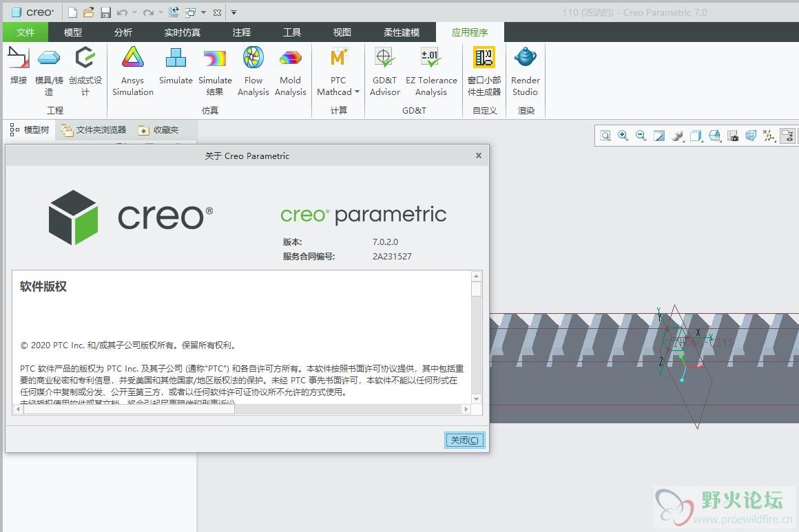This screenshot has height=532, width=799.
Task: Refit the model view
Action: 605,136
